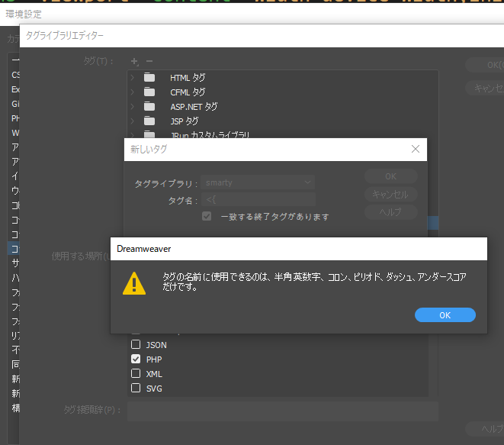Click OK button in 新しいタグ dialog
Screen dimensions: 504x445
pyautogui.click(x=391, y=176)
